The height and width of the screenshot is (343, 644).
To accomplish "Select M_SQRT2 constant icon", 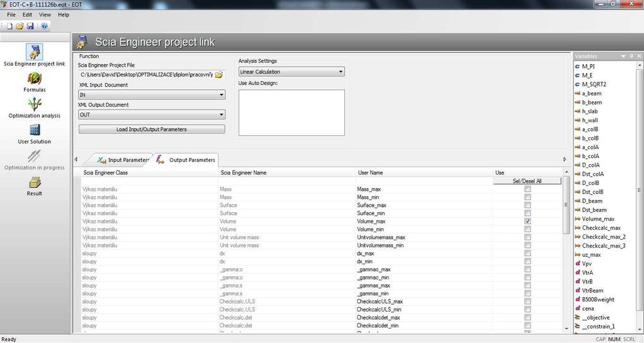I will point(577,84).
